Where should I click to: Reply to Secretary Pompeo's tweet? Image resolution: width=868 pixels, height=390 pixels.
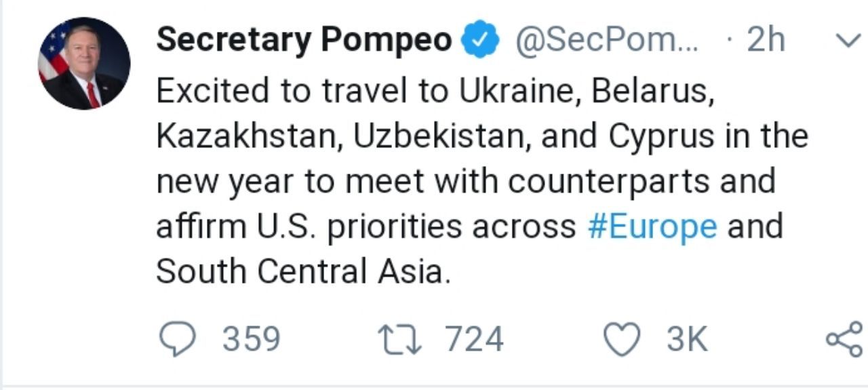(x=179, y=339)
